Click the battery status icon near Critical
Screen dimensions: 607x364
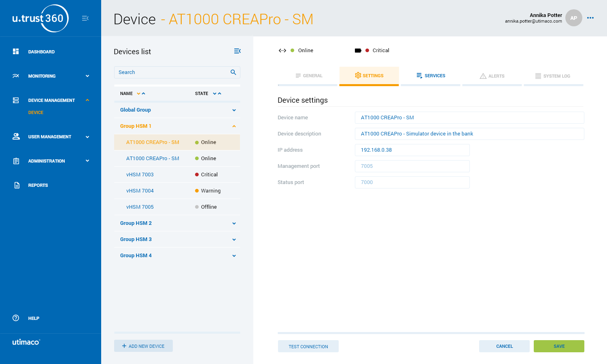point(358,51)
